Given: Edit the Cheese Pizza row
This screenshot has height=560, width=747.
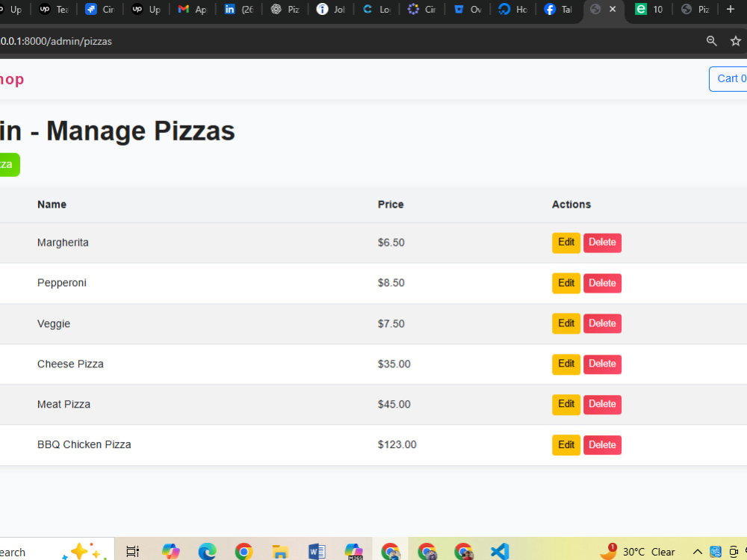Looking at the screenshot, I should [566, 364].
